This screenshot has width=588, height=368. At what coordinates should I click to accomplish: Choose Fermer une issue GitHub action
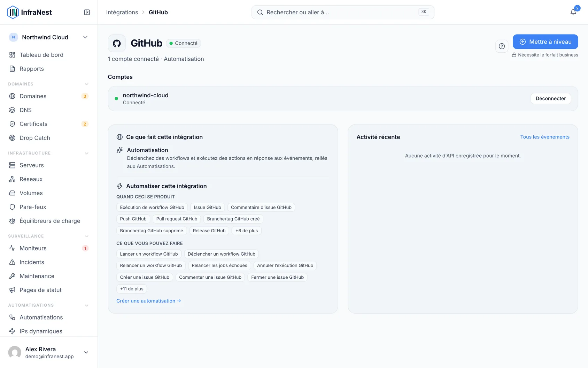coord(277,277)
